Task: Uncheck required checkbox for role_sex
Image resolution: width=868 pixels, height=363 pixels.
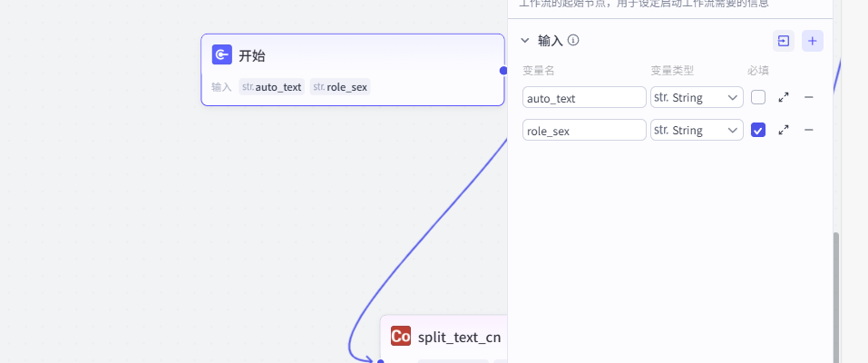Action: point(758,130)
